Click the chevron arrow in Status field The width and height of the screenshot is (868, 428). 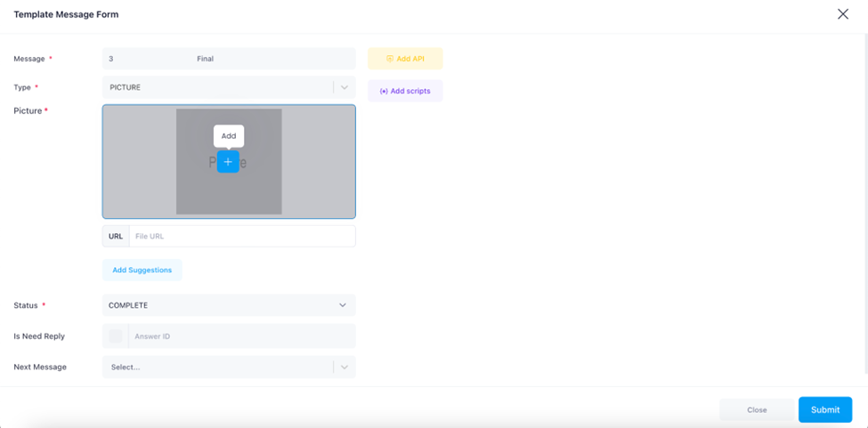tap(343, 305)
